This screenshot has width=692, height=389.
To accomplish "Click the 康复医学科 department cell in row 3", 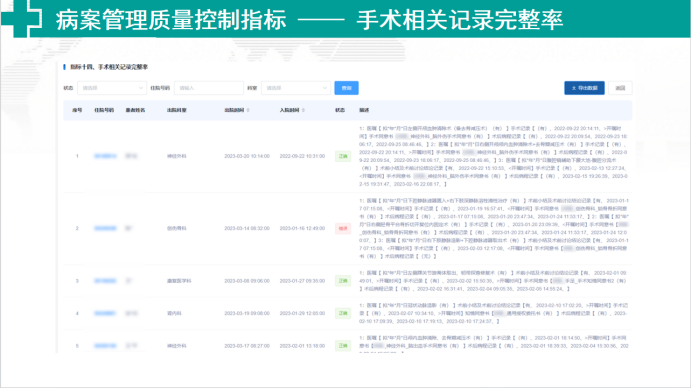I will click(x=179, y=281).
